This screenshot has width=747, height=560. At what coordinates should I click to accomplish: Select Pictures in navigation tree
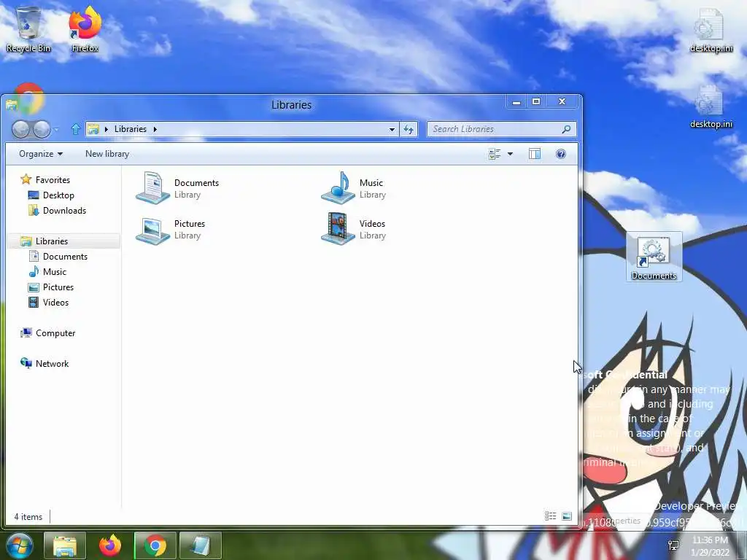(x=51, y=287)
